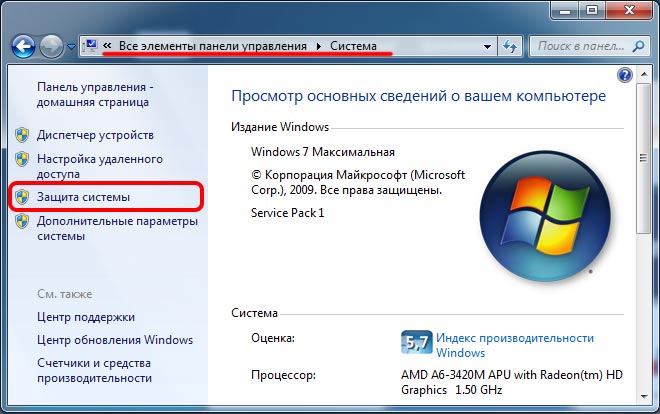This screenshot has width=660, height=414.
Task: Click the scrollbar down arrow
Action: click(644, 396)
